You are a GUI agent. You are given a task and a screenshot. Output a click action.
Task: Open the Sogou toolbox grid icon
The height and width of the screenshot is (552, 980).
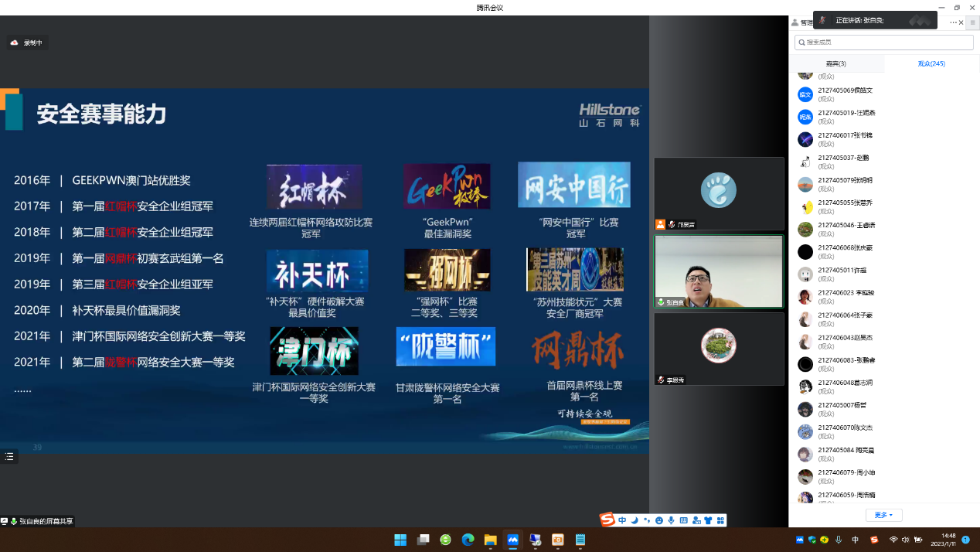click(x=720, y=520)
